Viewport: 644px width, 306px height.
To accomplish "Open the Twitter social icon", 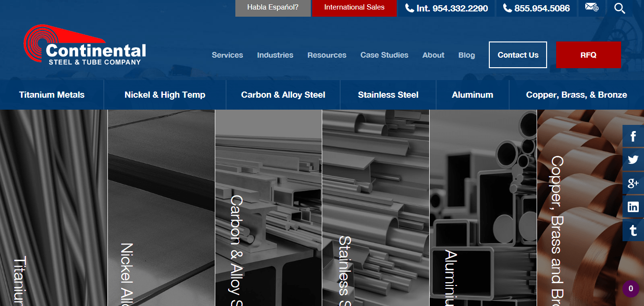I will click(x=633, y=159).
